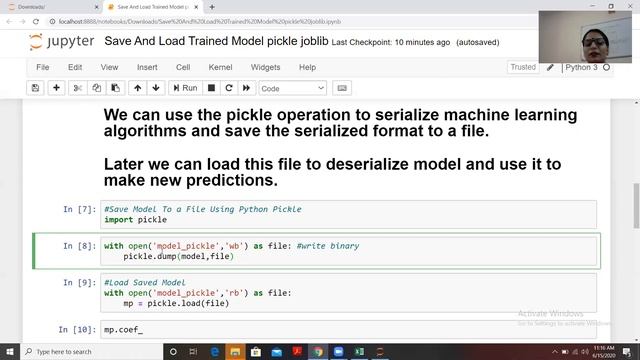The image size is (640, 360).
Task: Insert a cell below with plus icon
Action: [x=56, y=88]
